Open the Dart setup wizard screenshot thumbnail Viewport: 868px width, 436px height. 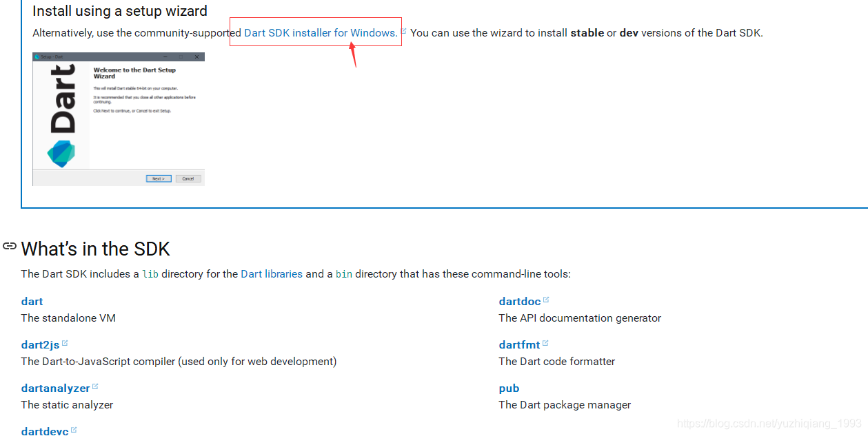tap(119, 119)
